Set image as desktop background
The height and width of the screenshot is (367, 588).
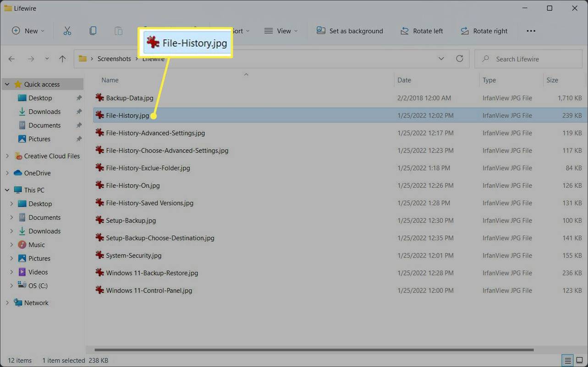(350, 31)
